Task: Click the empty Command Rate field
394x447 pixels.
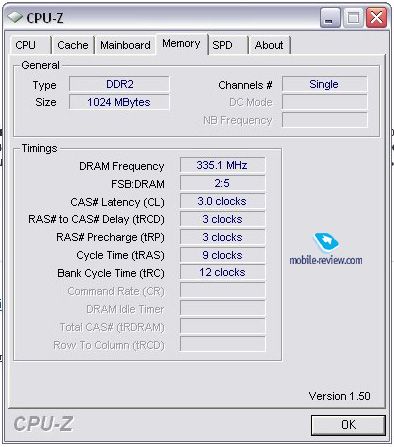Action: [222, 290]
